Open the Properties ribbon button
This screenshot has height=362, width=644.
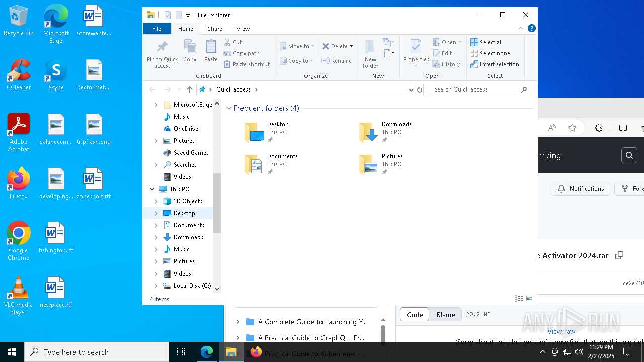click(416, 53)
